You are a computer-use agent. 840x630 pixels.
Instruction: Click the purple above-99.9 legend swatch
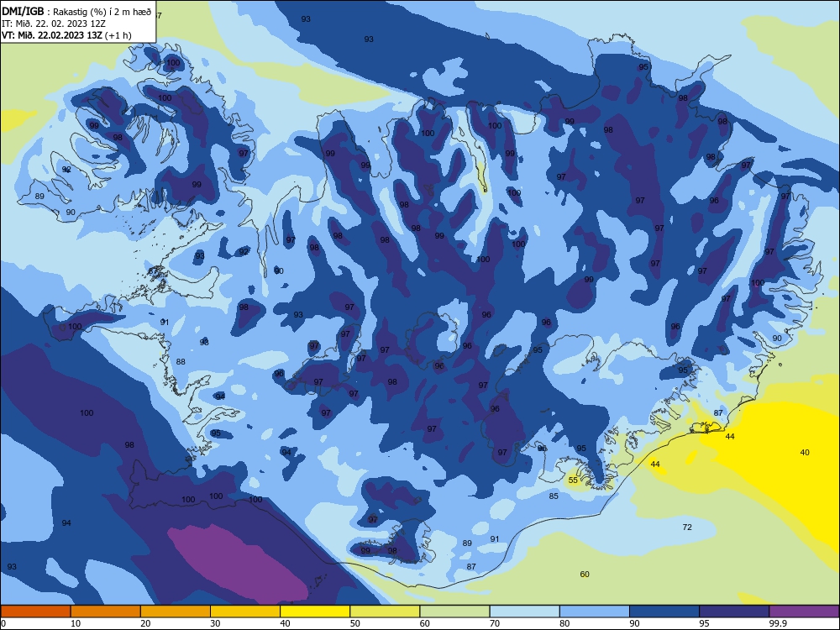(x=804, y=612)
